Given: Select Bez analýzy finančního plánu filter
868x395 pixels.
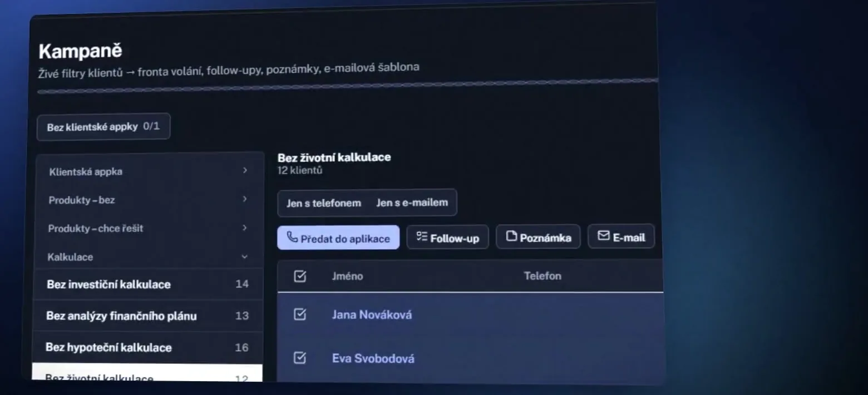Looking at the screenshot, I should click(147, 316).
